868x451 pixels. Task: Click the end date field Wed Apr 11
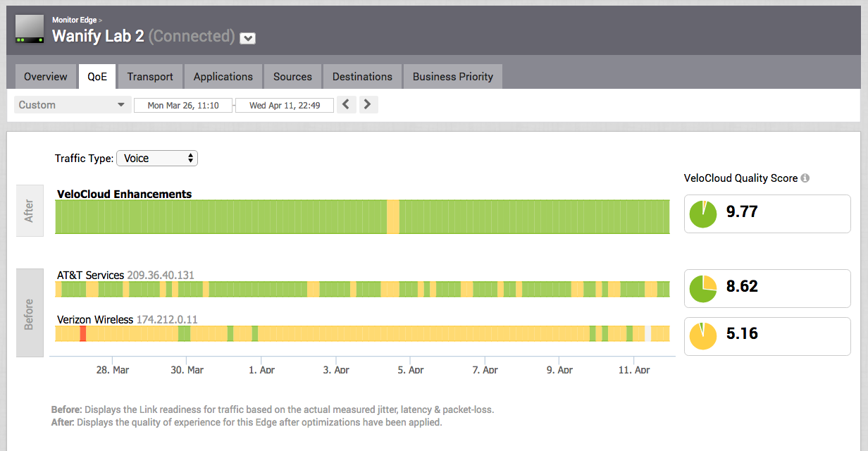[285, 106]
